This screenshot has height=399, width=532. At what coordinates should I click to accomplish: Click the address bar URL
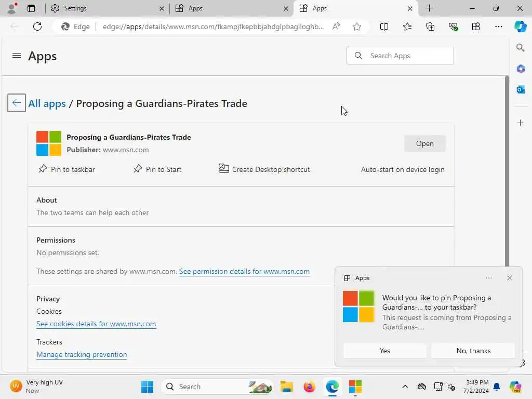click(213, 26)
